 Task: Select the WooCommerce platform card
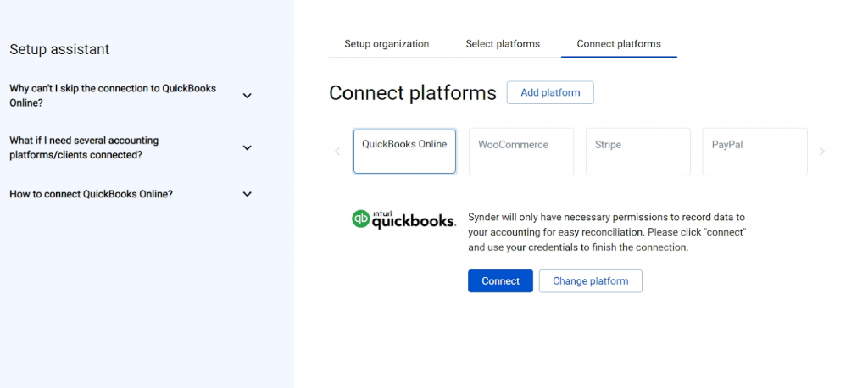click(x=521, y=151)
